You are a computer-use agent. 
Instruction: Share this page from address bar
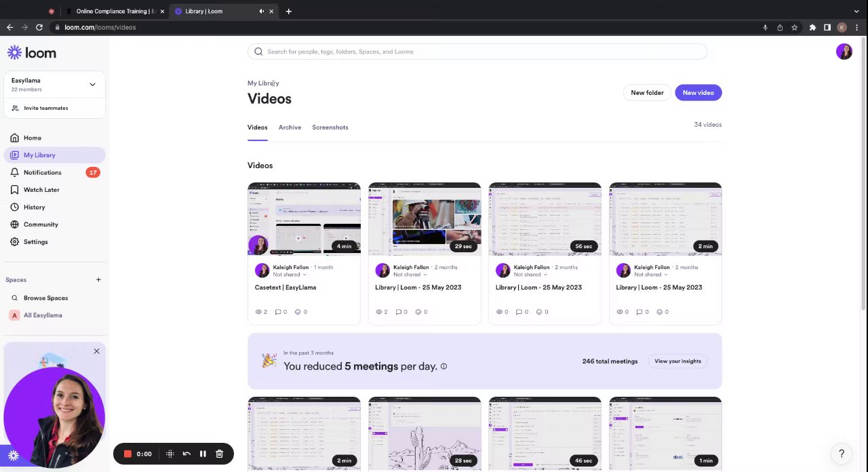tap(780, 27)
